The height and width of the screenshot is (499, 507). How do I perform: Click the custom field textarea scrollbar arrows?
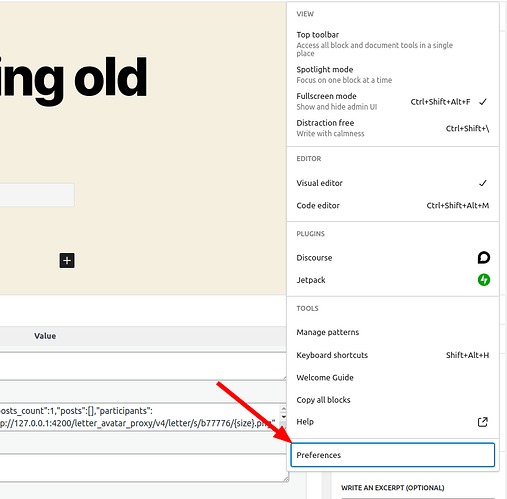283,413
